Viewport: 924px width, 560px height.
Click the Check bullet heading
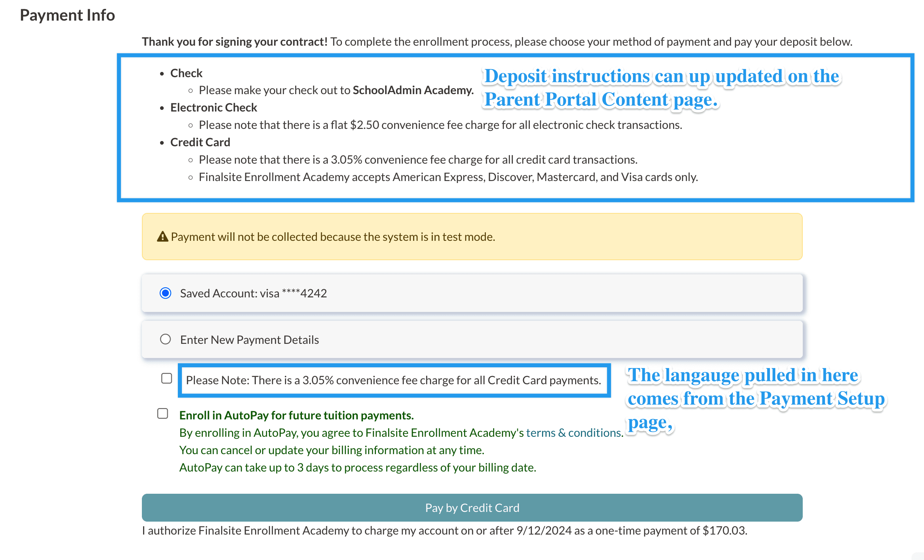(x=186, y=73)
